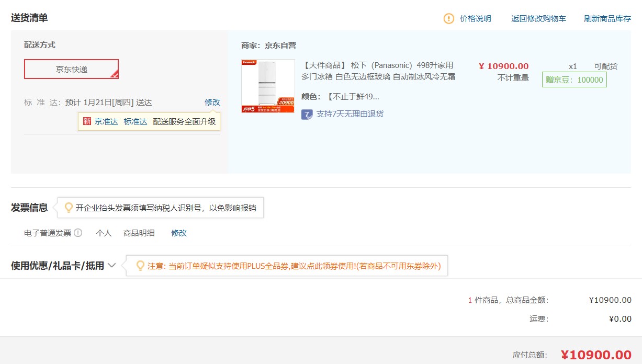Viewport: 642px width, 364px height.
Task: Select 京东快递 delivery option
Action: (x=72, y=69)
